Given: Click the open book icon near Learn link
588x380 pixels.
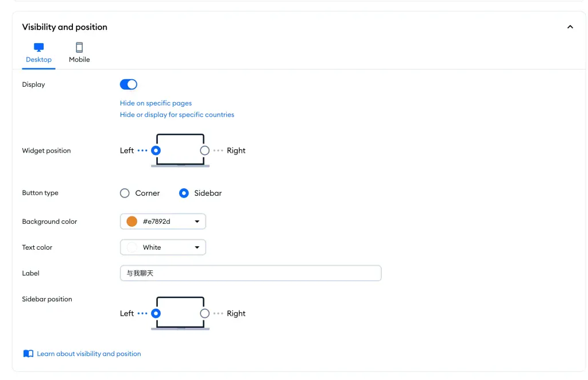Looking at the screenshot, I should [x=28, y=354].
